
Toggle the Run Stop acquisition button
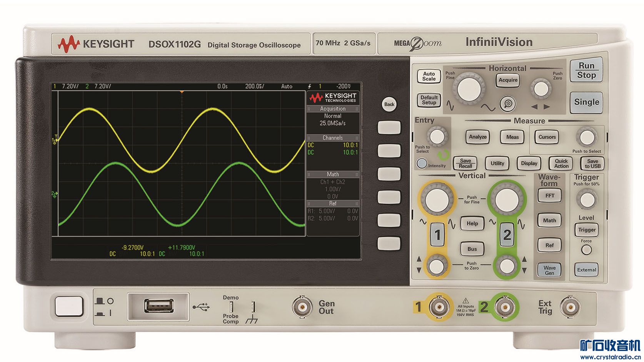[x=586, y=71]
